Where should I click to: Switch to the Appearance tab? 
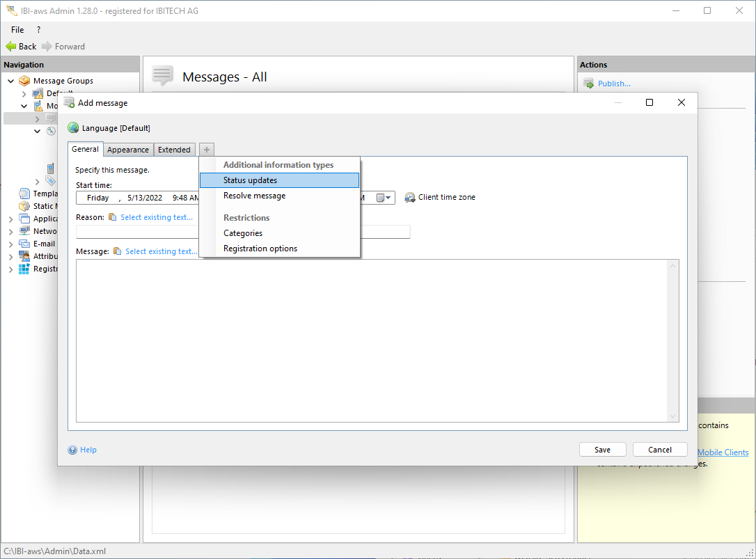128,150
